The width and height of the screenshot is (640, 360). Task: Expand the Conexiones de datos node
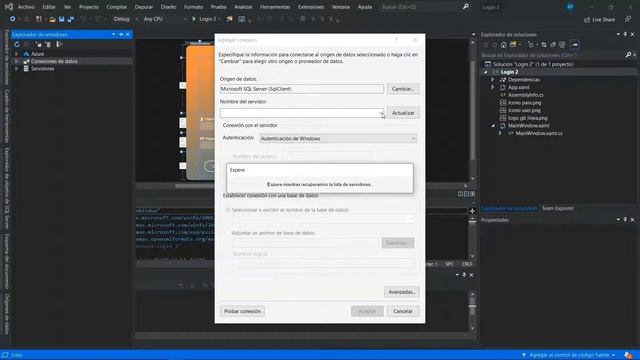17,61
